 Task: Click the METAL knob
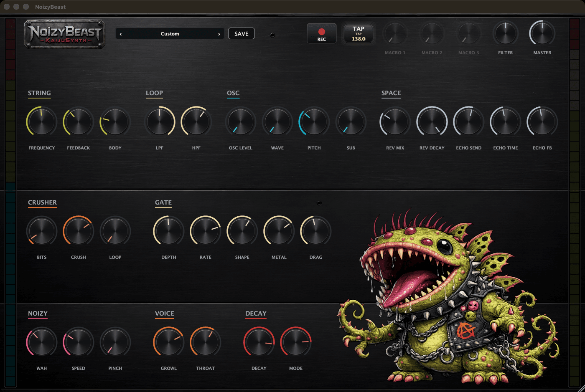(279, 231)
